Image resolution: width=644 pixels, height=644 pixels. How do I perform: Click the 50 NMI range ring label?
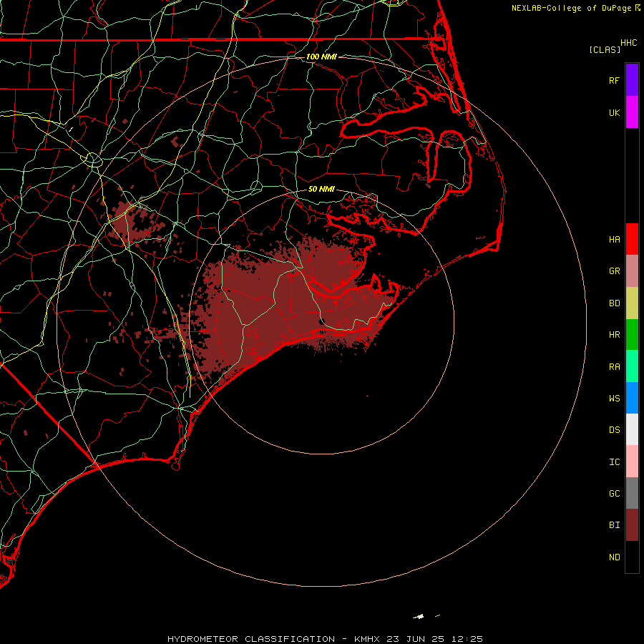coord(321,189)
